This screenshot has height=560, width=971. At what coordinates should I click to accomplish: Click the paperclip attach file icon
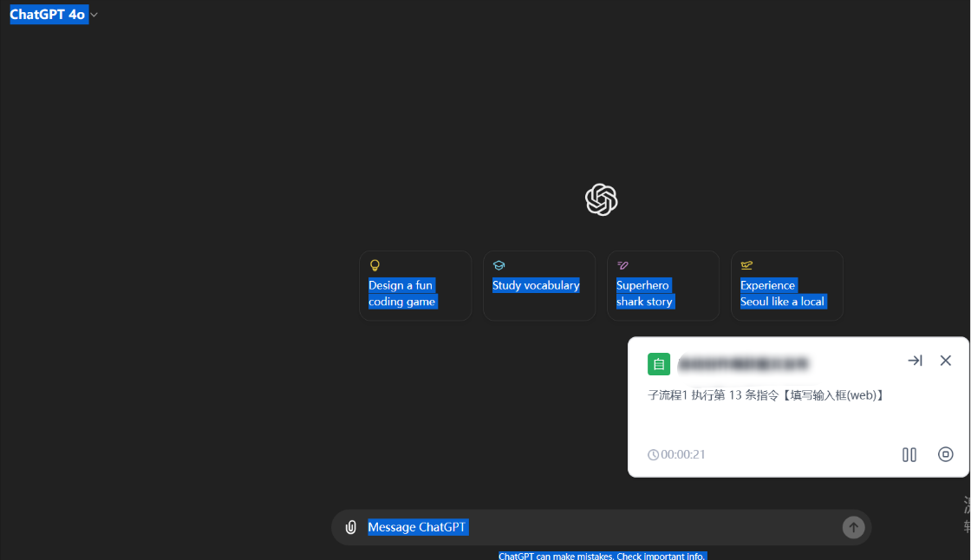(350, 527)
